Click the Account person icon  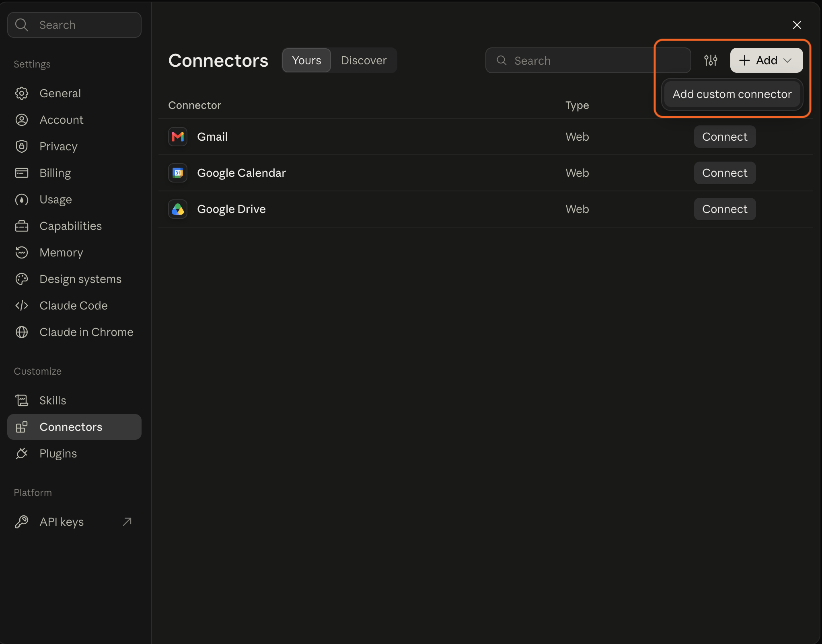point(22,120)
